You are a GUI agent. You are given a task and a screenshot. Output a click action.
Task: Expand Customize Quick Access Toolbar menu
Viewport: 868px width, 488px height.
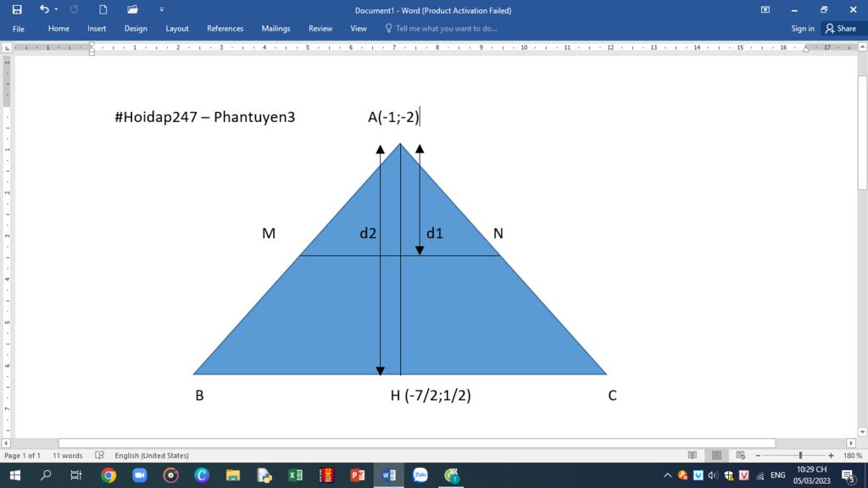point(162,9)
